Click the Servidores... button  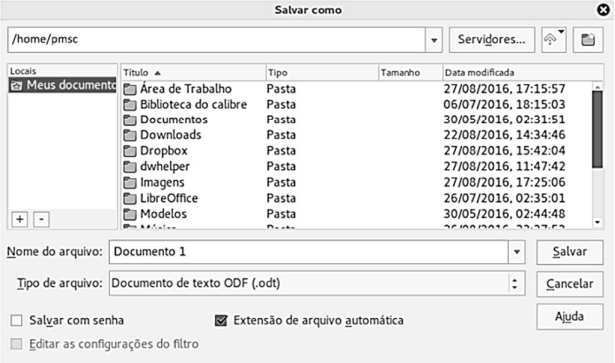492,40
